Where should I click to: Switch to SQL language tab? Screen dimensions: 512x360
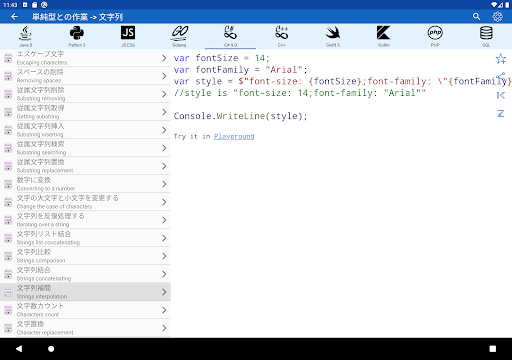(486, 36)
